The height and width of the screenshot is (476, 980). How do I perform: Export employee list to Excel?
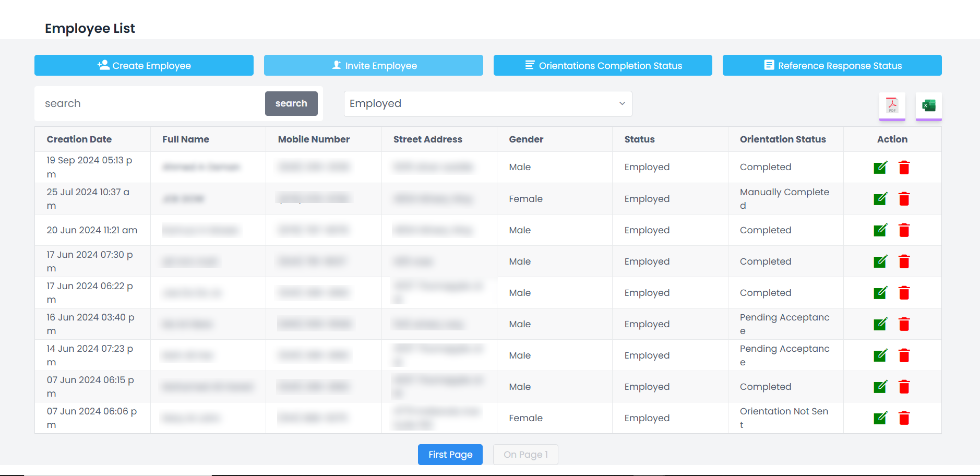[x=928, y=105]
